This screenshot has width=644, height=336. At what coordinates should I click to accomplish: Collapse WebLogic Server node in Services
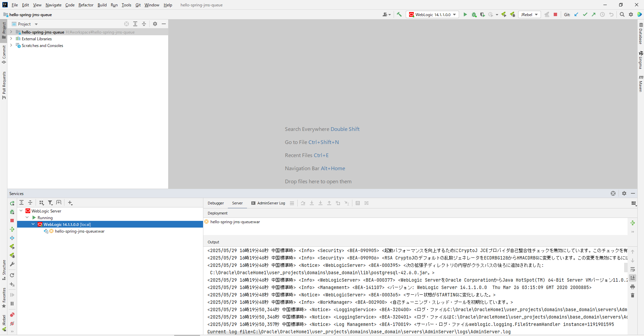pos(21,211)
